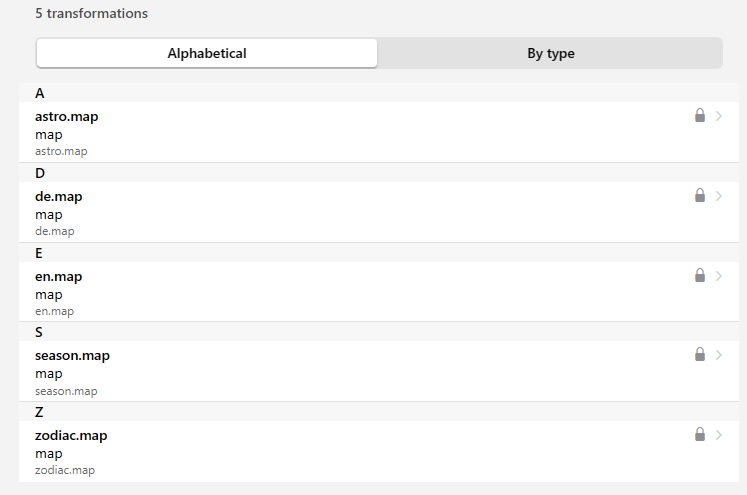The height and width of the screenshot is (495, 747).
Task: Open zodiac.map using the chevron arrow
Action: point(719,435)
